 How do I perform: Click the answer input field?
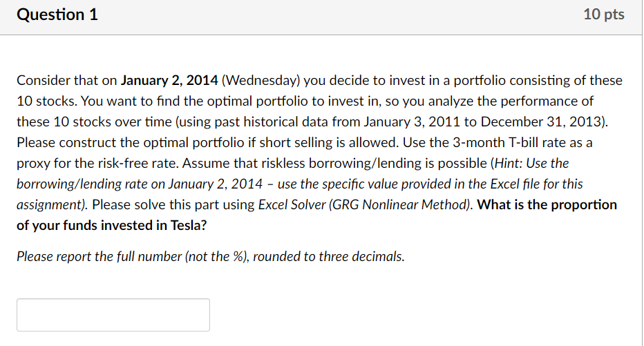[113, 315]
